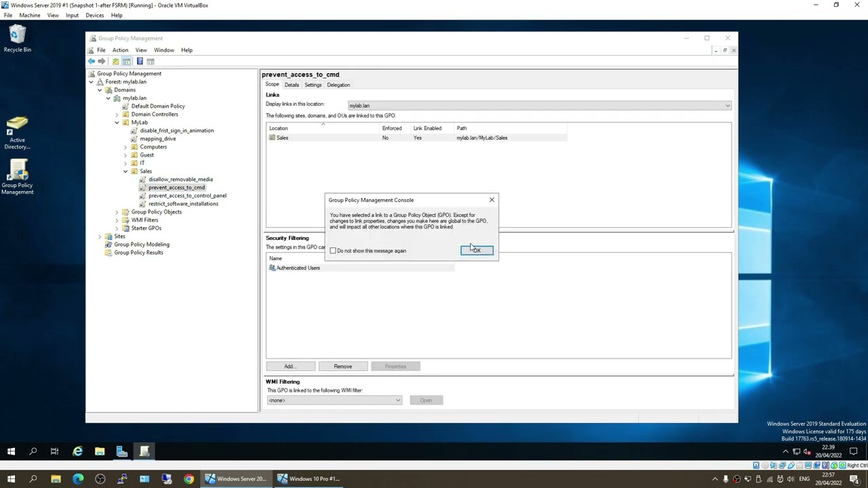Toggle the Show/Hide Console Tree toolbar icon

click(x=126, y=61)
